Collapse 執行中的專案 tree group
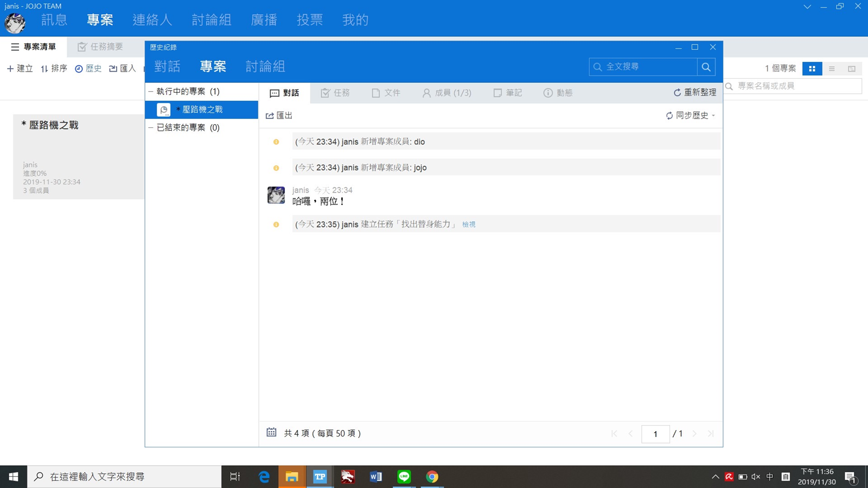Image resolution: width=868 pixels, height=488 pixels. [x=151, y=92]
